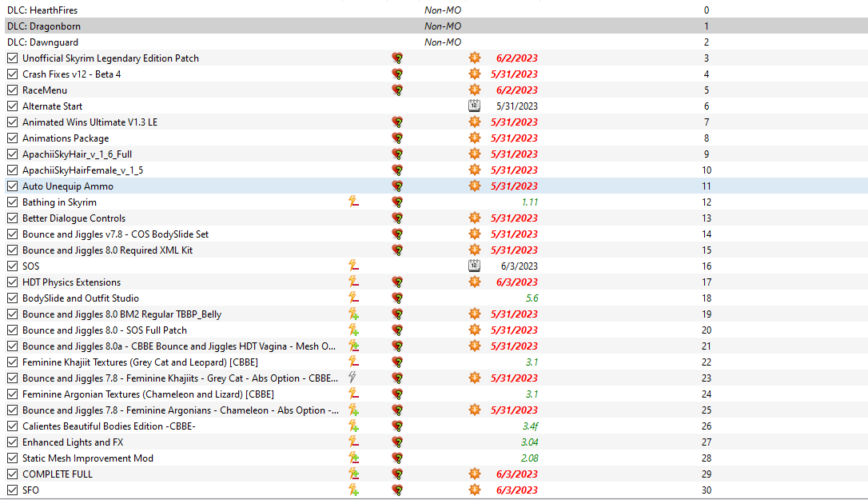Click the heart flag icon for RaceMenu

click(397, 90)
